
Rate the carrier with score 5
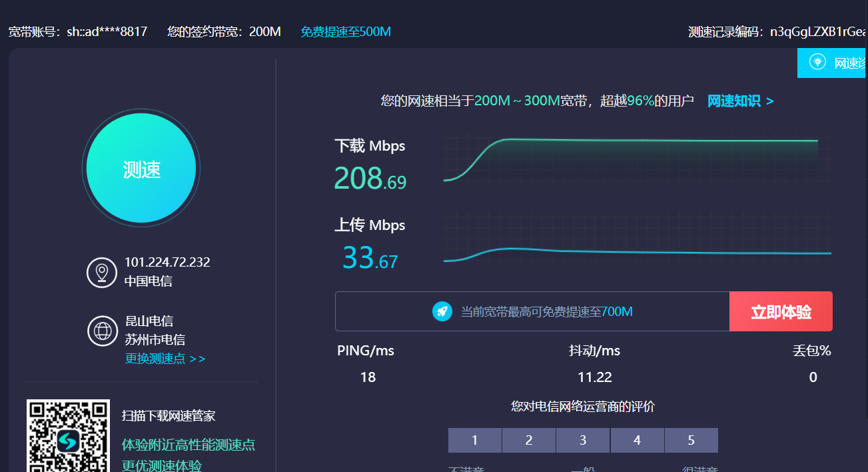pos(691,440)
